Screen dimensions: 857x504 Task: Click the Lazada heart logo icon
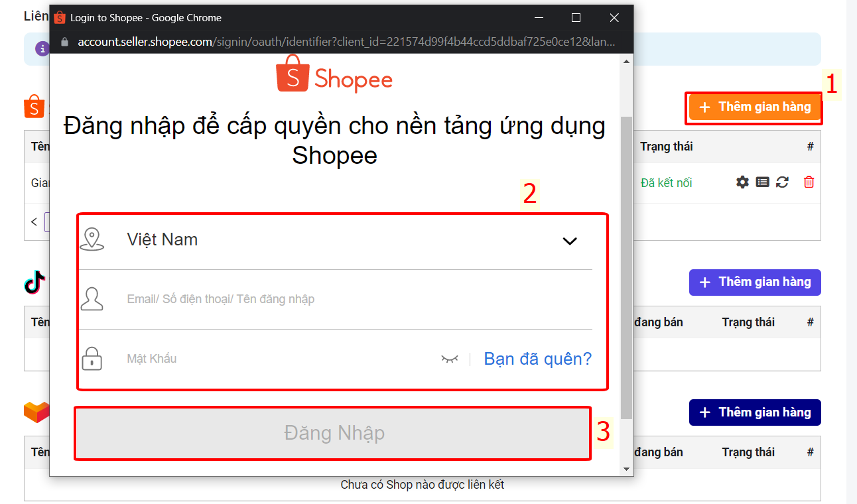click(x=36, y=412)
